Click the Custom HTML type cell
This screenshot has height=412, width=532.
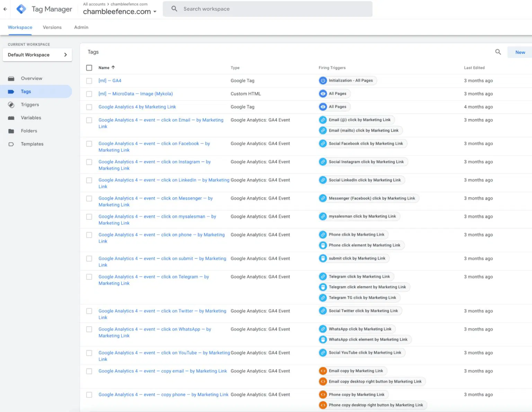point(246,94)
